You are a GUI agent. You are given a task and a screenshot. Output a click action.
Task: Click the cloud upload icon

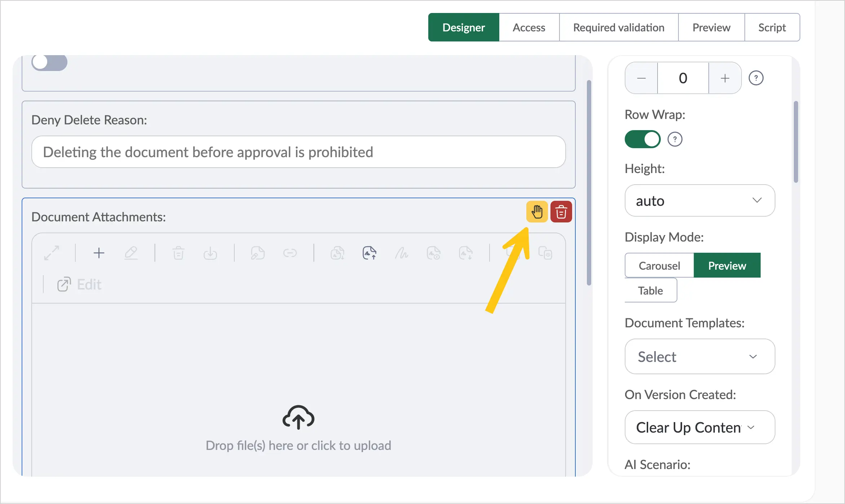click(x=298, y=417)
